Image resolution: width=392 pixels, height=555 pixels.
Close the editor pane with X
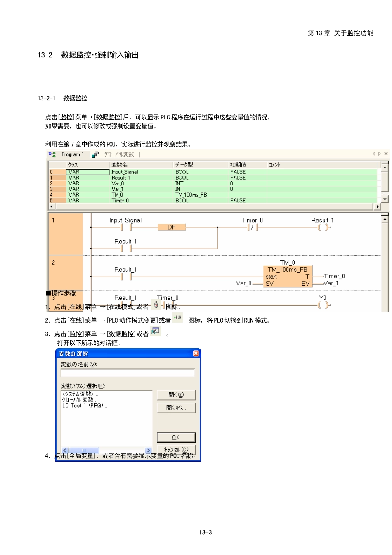click(x=386, y=154)
